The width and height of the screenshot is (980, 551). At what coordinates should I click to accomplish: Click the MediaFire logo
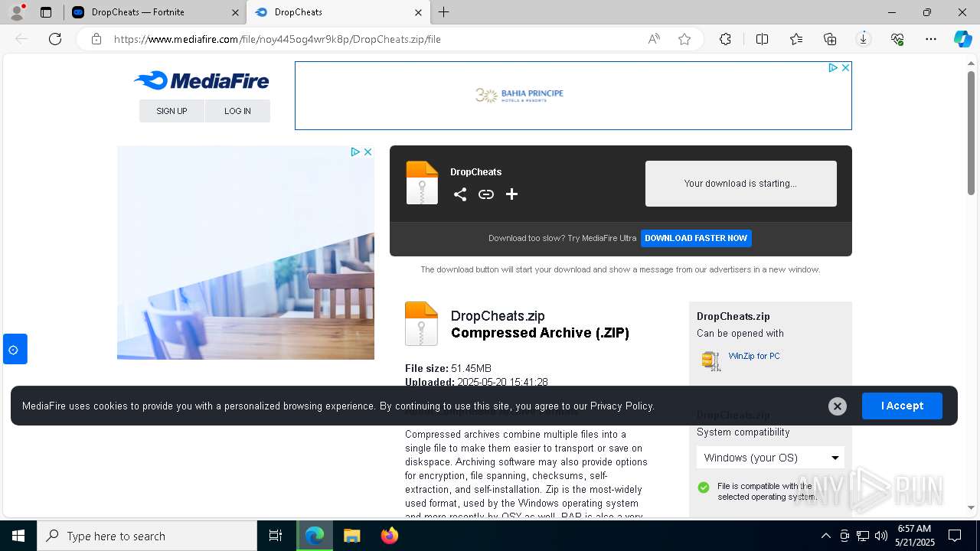tap(201, 80)
